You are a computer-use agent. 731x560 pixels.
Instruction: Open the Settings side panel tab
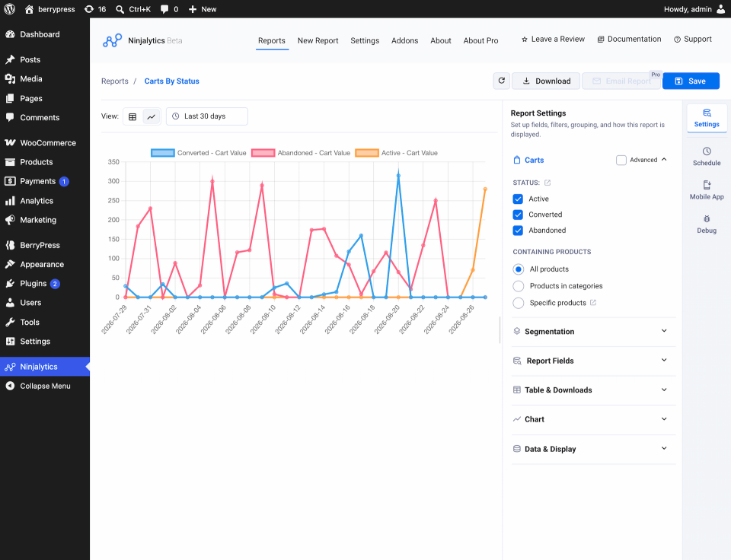tap(707, 118)
